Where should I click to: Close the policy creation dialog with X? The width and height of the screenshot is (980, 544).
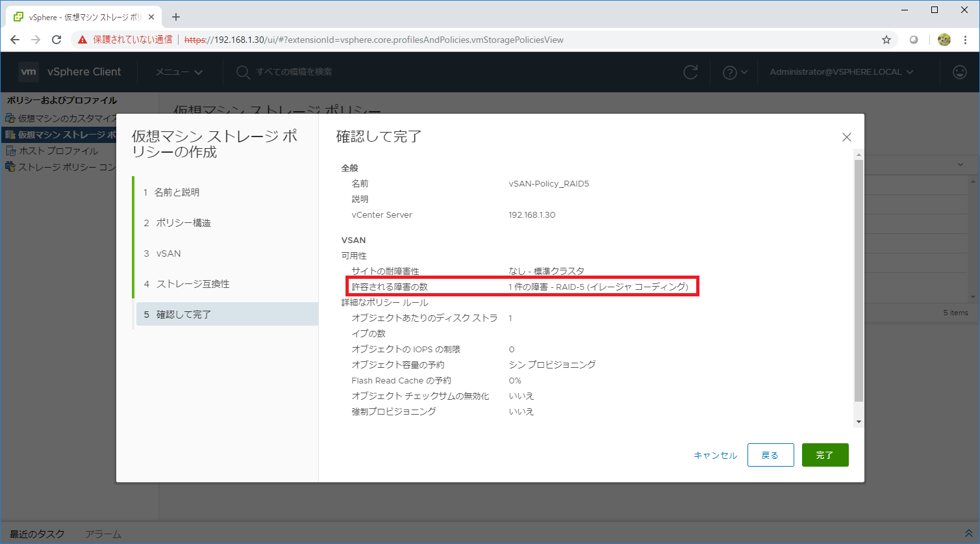[846, 137]
